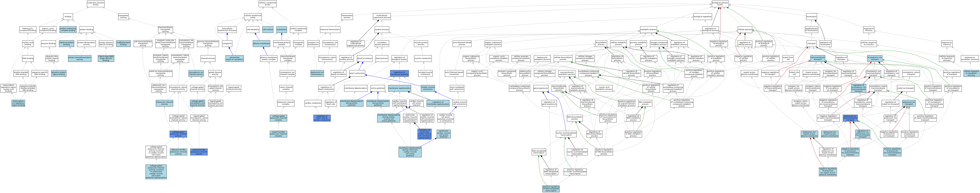Select the organic cyclic compound binding node

click(x=48, y=30)
